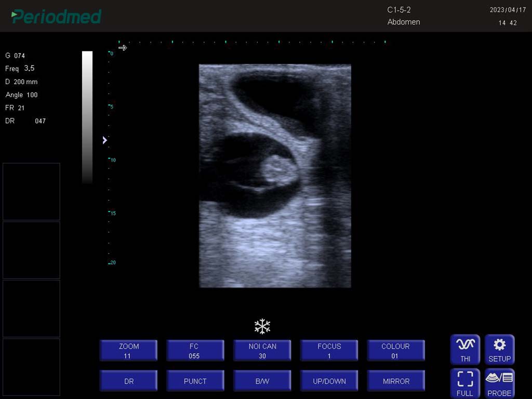Viewport: 532px width, 399px height.
Task: Select the COLOUR 01 map option
Action: (396, 351)
